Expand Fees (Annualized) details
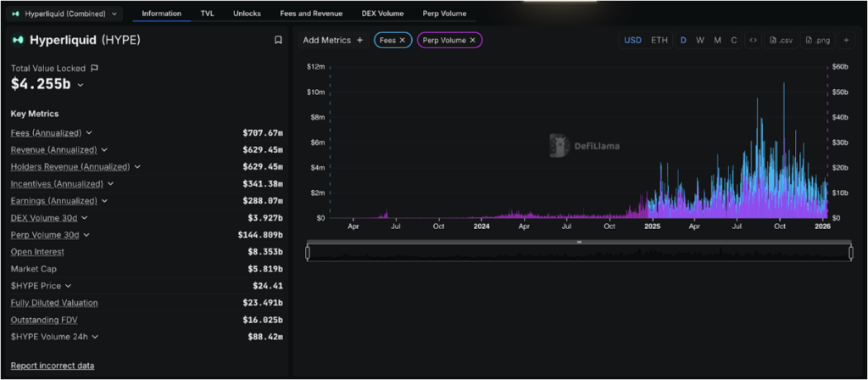The image size is (868, 380). pos(89,133)
